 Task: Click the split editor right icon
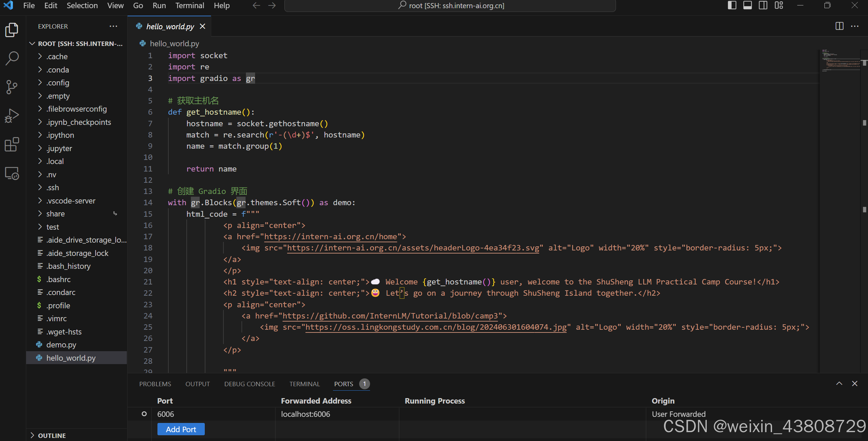pyautogui.click(x=839, y=26)
